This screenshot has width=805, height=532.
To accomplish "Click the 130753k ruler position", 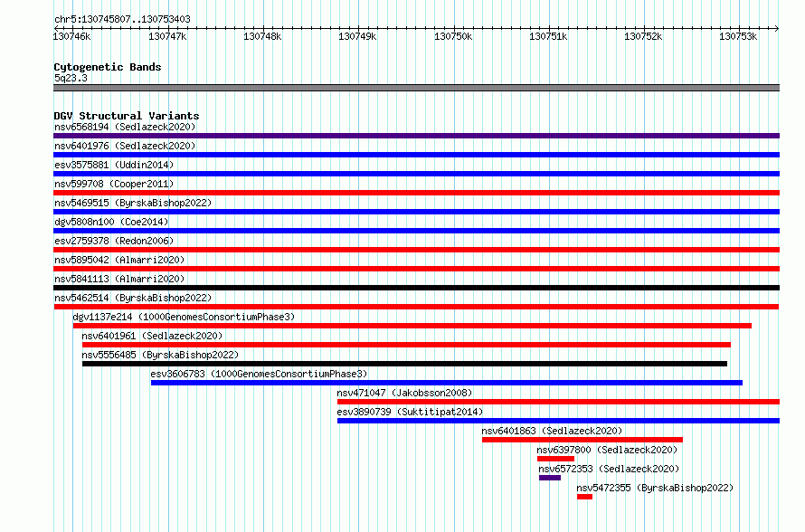I will (x=738, y=36).
